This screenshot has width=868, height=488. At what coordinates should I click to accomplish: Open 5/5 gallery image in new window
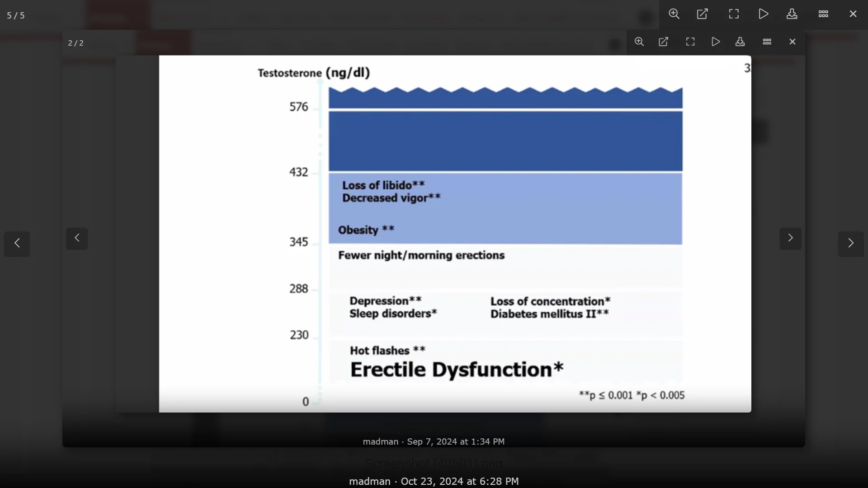coord(703,14)
